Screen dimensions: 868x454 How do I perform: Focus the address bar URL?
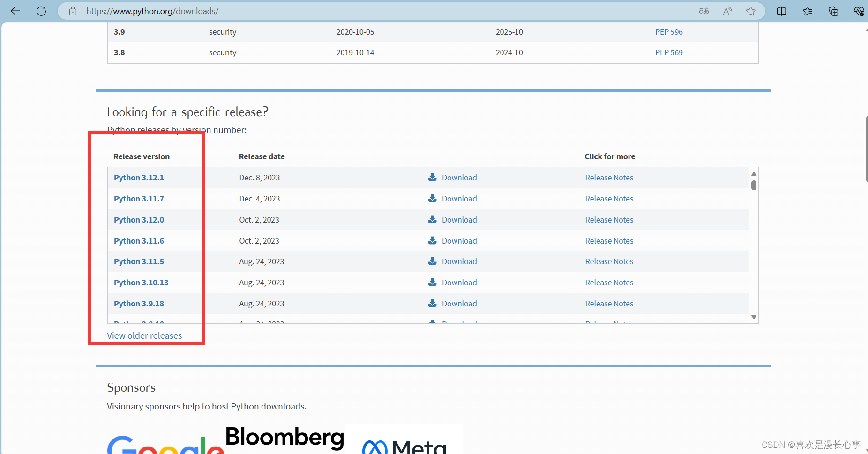(x=152, y=11)
